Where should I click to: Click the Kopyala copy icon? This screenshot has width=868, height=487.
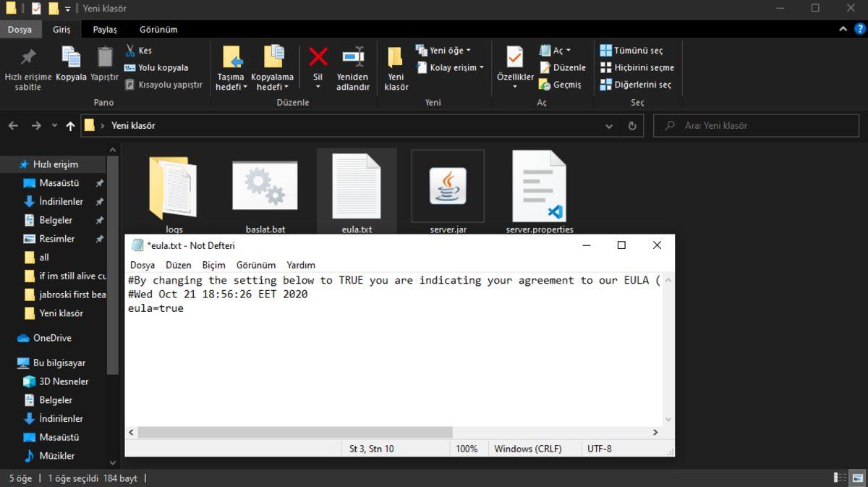(x=71, y=58)
